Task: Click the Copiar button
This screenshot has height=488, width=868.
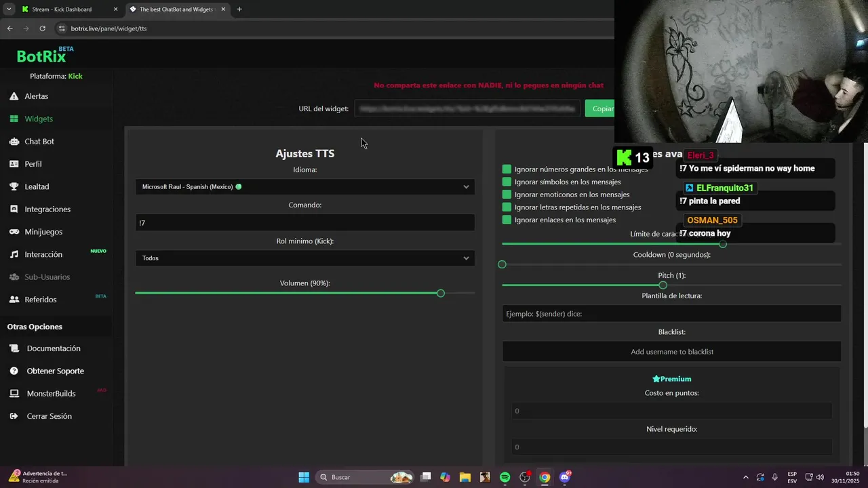Action: tap(599, 108)
